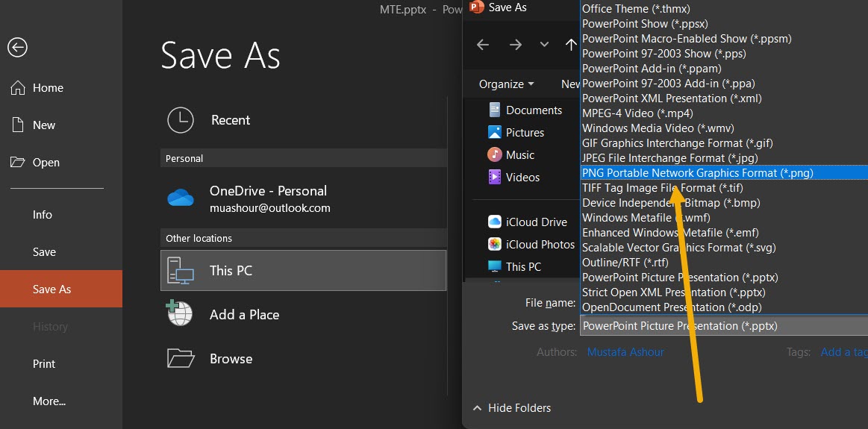
Task: Select TIFF Tag Image File Format (*.tif)
Action: (x=724, y=188)
